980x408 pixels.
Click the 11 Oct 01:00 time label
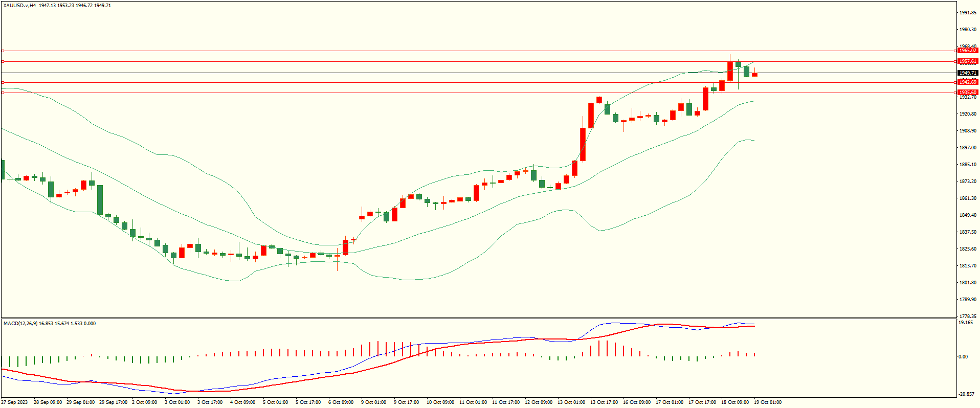[473, 402]
